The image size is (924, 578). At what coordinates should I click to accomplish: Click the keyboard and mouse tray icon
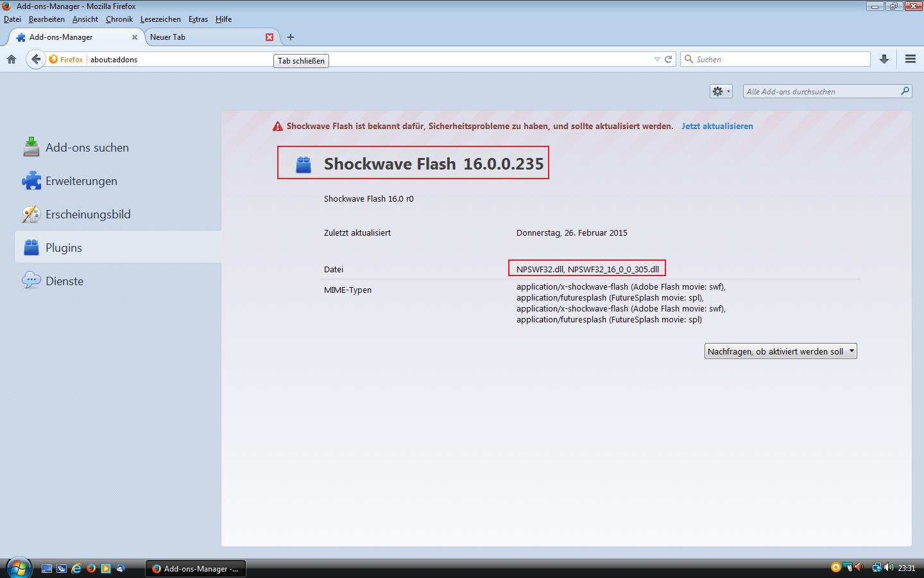pos(848,568)
